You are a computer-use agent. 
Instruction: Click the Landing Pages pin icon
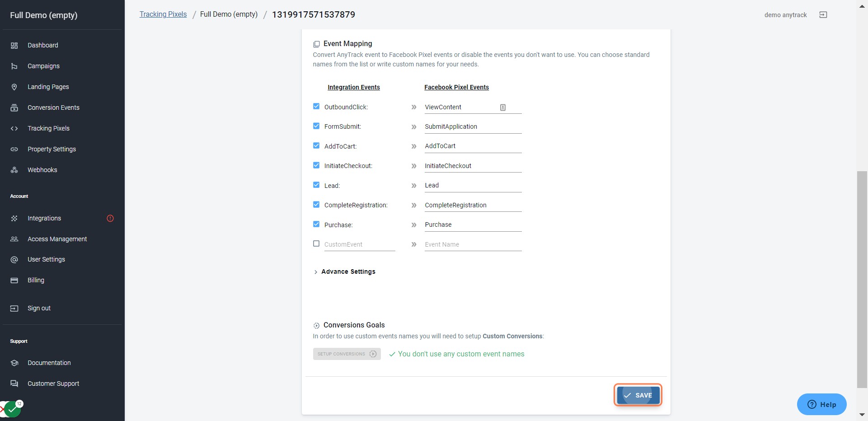coord(14,87)
